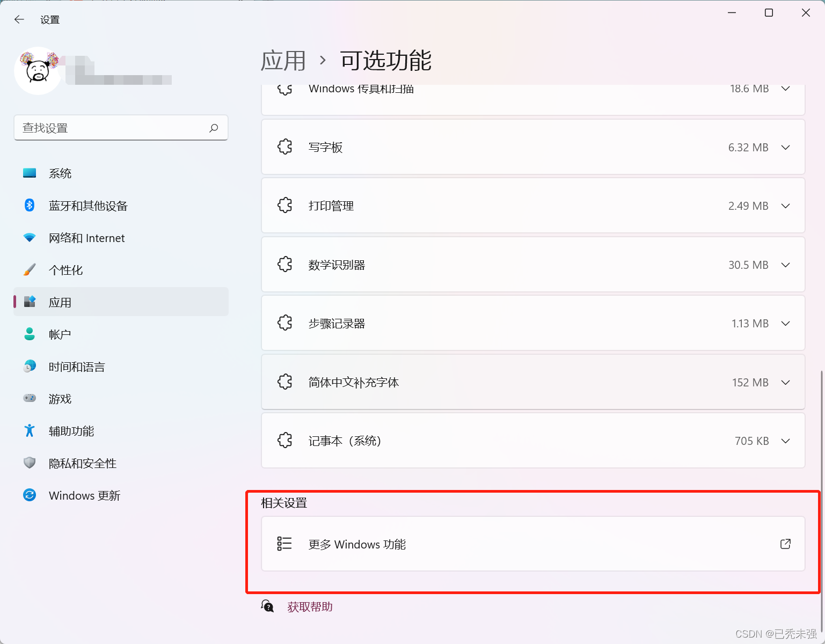The image size is (825, 644).
Task: Open 隐私和安全性 settings
Action: pyautogui.click(x=121, y=463)
